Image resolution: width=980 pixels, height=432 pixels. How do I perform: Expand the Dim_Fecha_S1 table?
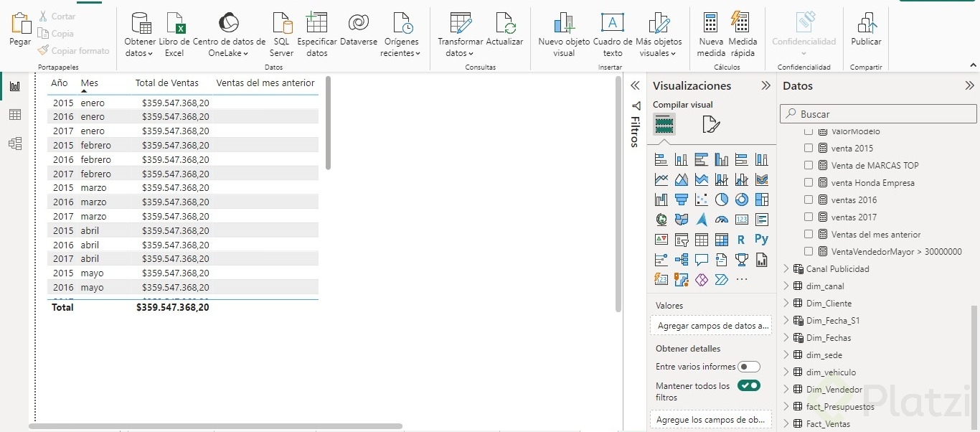click(x=786, y=321)
